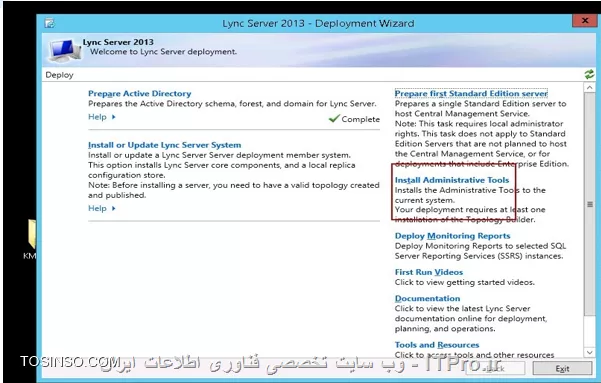The width and height of the screenshot is (601, 383).
Task: Click the Exit button
Action: pyautogui.click(x=562, y=368)
